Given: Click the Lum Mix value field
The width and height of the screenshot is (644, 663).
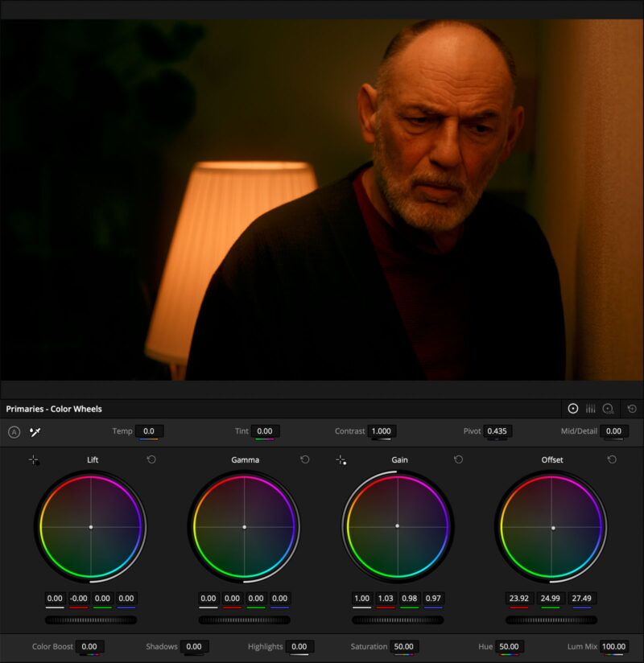Looking at the screenshot, I should [x=613, y=646].
